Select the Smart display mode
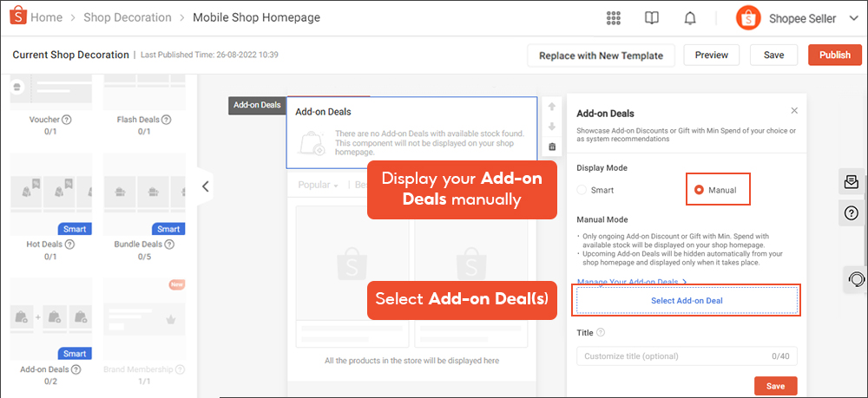868x398 pixels. coord(582,189)
